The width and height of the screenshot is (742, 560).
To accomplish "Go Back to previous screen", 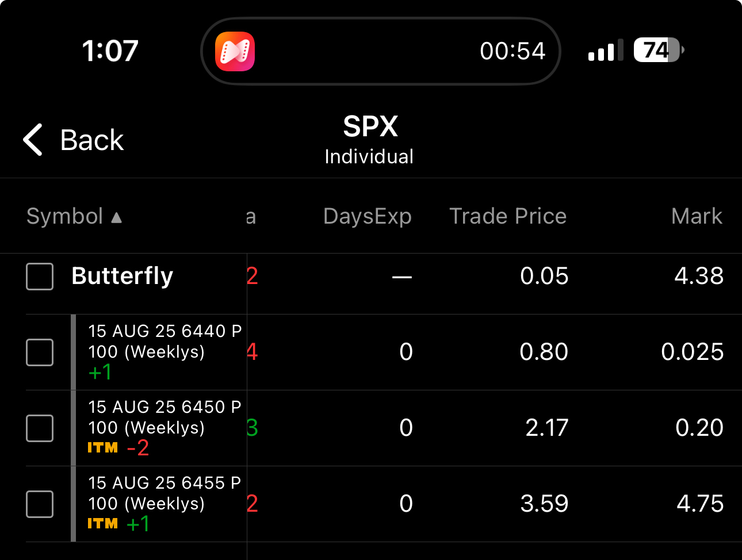I will point(91,140).
